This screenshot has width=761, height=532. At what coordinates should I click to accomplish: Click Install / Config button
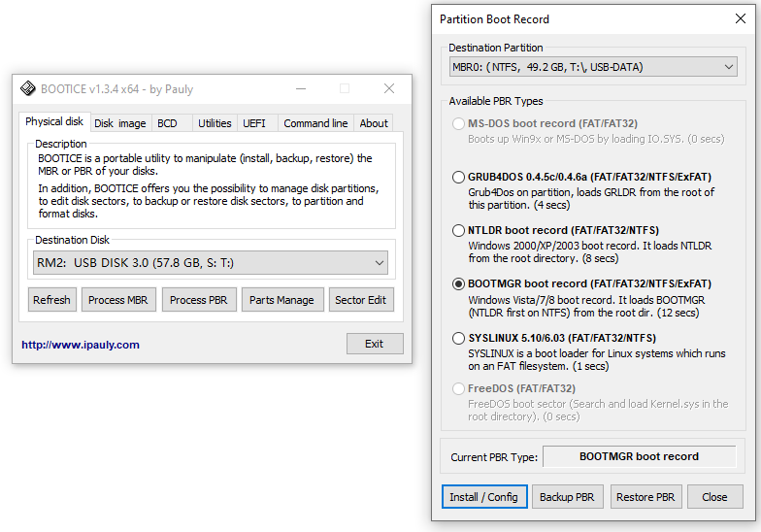tap(483, 497)
